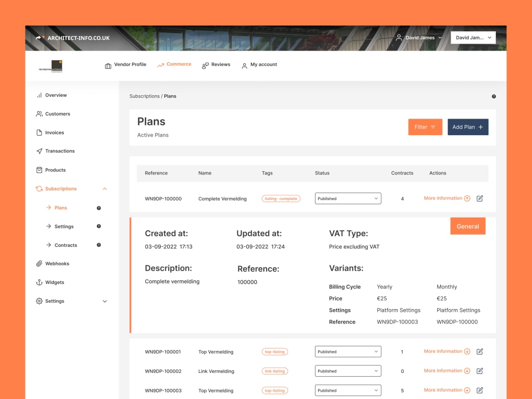Open Webhooks in the sidebar
Viewport: 532px width, 399px height.
[x=57, y=264]
